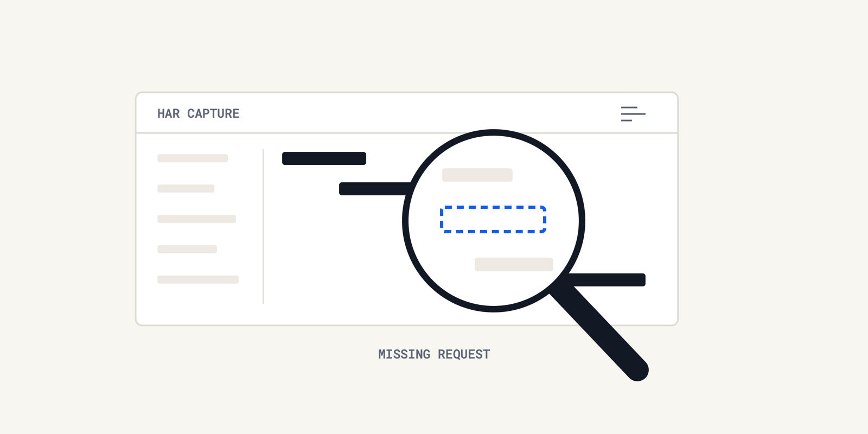Click the MISSING REQUEST caption

click(x=434, y=354)
